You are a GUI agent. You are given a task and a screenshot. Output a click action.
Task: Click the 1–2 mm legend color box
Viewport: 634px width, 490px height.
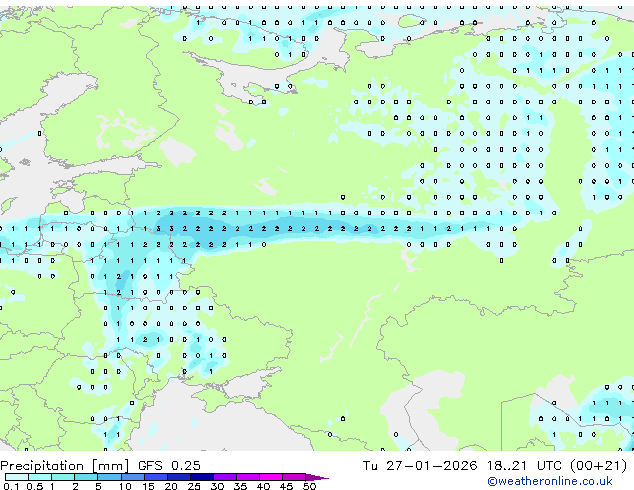click(63, 477)
